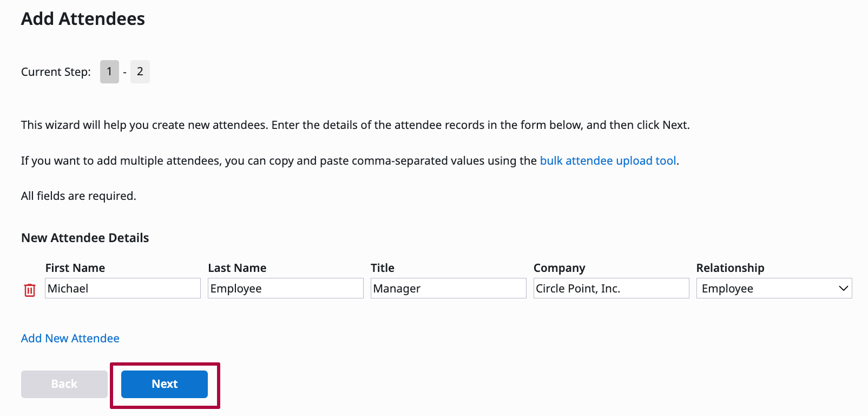Click the Relationship column label

tap(730, 268)
